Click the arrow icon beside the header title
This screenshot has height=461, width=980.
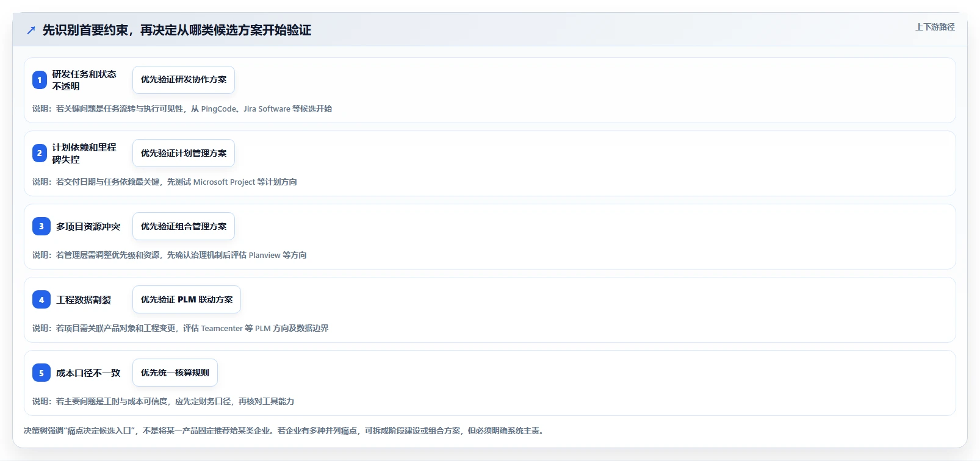[x=31, y=30]
